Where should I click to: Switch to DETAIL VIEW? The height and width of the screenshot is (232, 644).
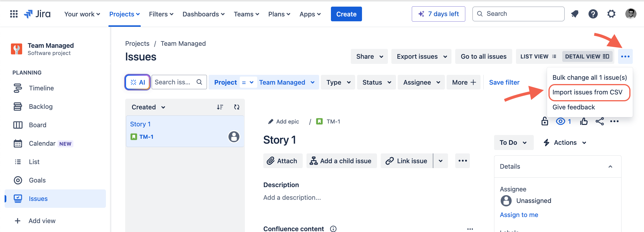tap(587, 56)
